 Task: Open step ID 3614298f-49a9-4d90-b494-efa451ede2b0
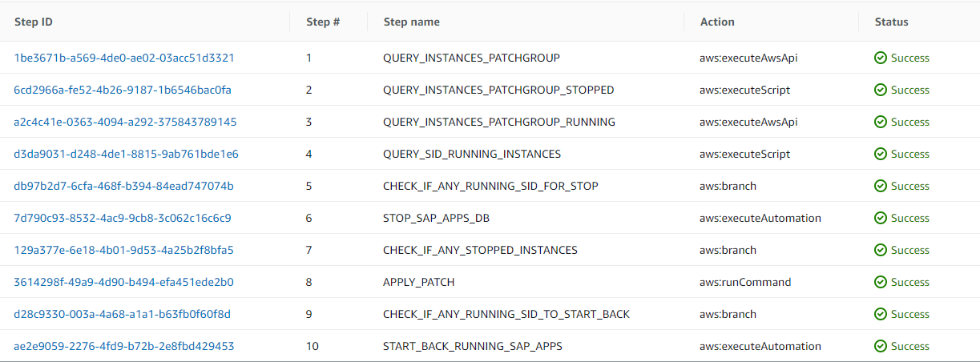click(x=124, y=282)
